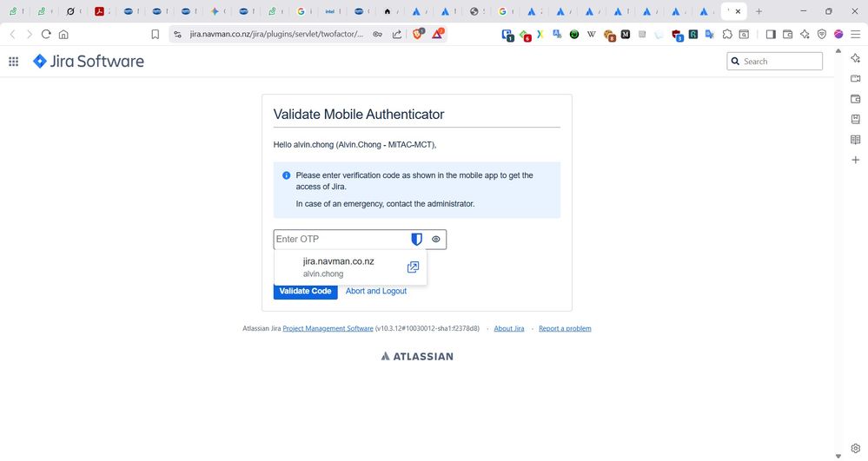This screenshot has width=868, height=461.
Task: Open sidebar wallet icon
Action: (x=855, y=99)
